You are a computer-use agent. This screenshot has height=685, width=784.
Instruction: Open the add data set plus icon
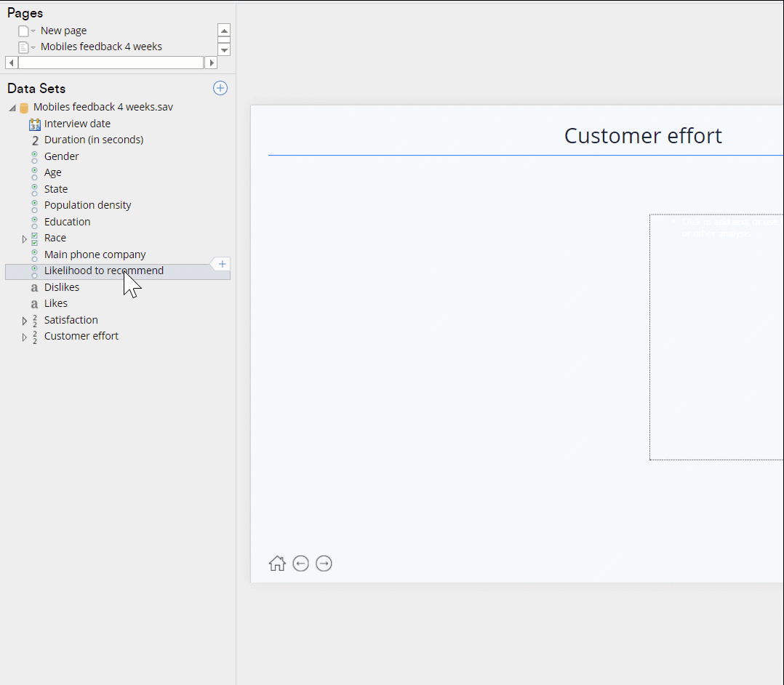[x=220, y=88]
